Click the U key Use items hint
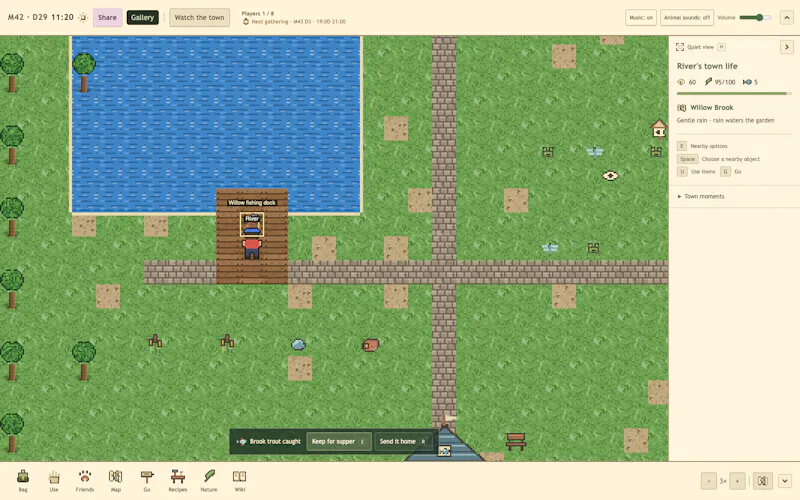Image resolution: width=800 pixels, height=500 pixels. point(682,172)
